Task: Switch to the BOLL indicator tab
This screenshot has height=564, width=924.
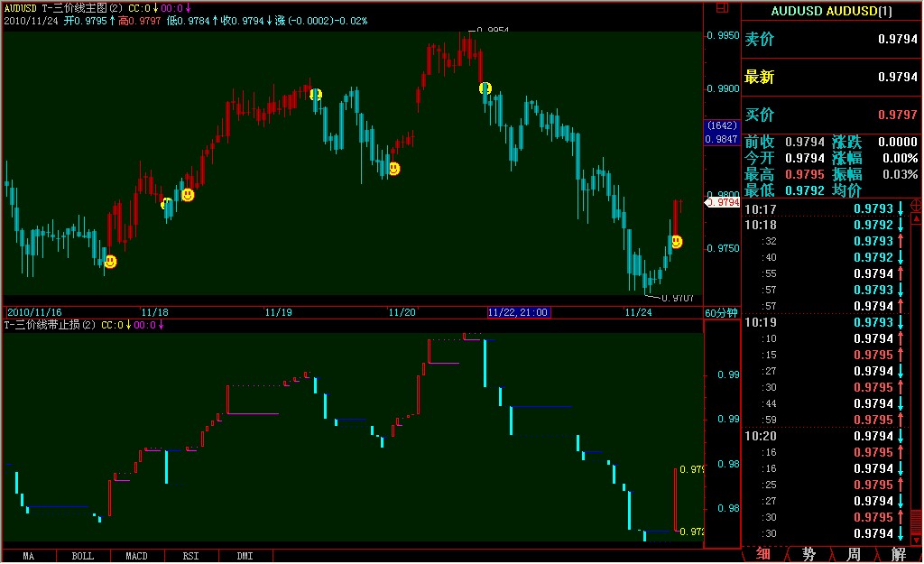Action: 82,557
